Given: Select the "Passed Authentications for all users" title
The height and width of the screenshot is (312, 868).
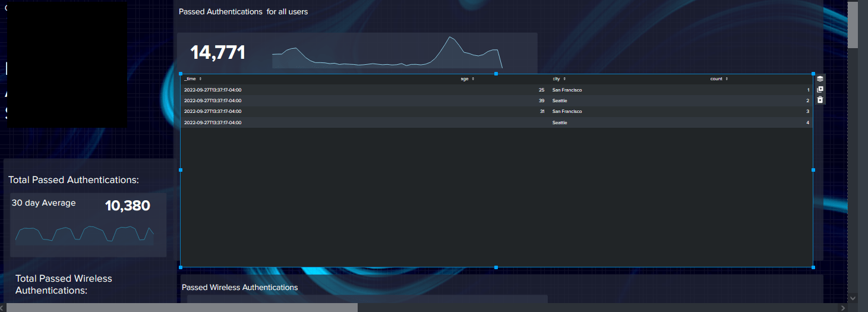Looking at the screenshot, I should pyautogui.click(x=243, y=12).
